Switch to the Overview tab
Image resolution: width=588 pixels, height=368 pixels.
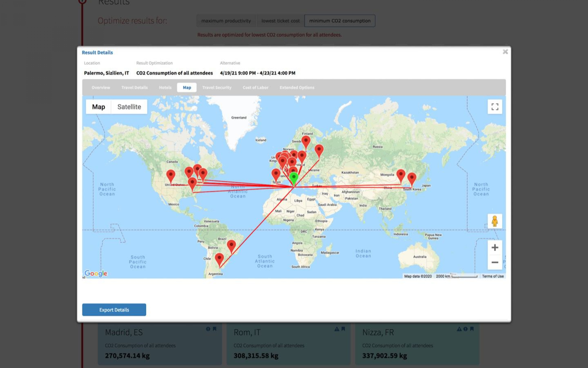(x=100, y=88)
